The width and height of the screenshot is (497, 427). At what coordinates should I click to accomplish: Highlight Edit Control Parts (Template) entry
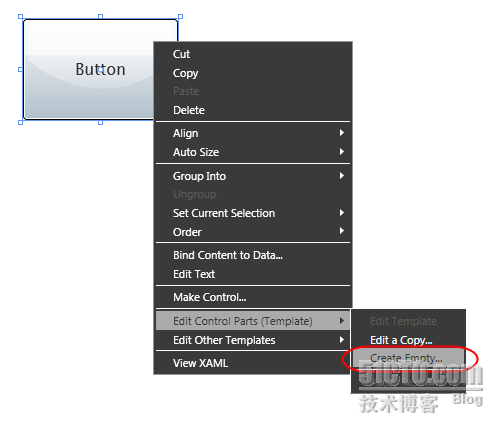tap(253, 321)
